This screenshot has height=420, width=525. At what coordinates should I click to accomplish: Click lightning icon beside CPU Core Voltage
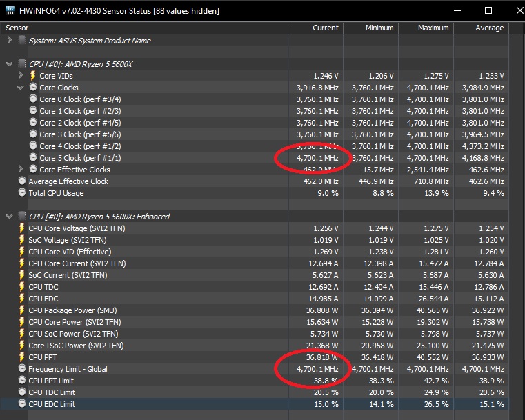pyautogui.click(x=22, y=228)
